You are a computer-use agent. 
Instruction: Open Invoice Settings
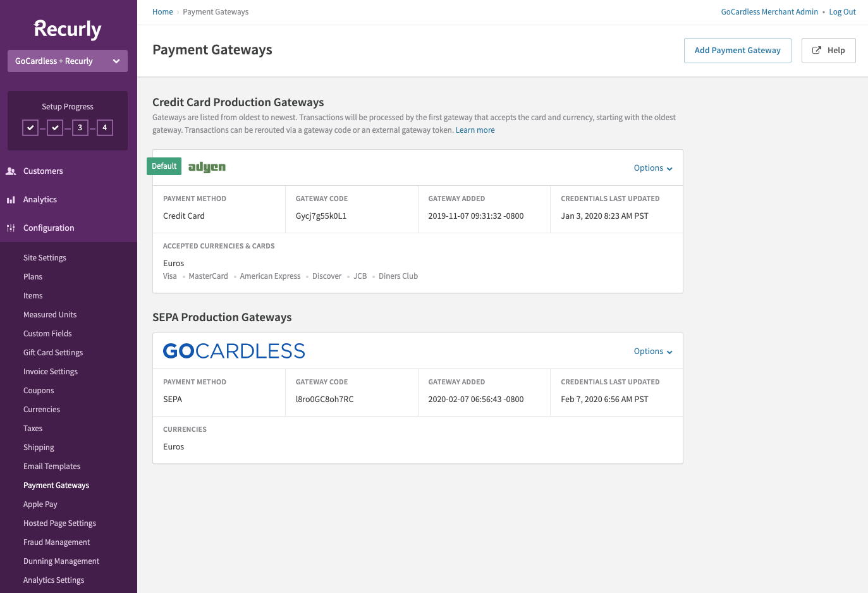click(x=51, y=372)
